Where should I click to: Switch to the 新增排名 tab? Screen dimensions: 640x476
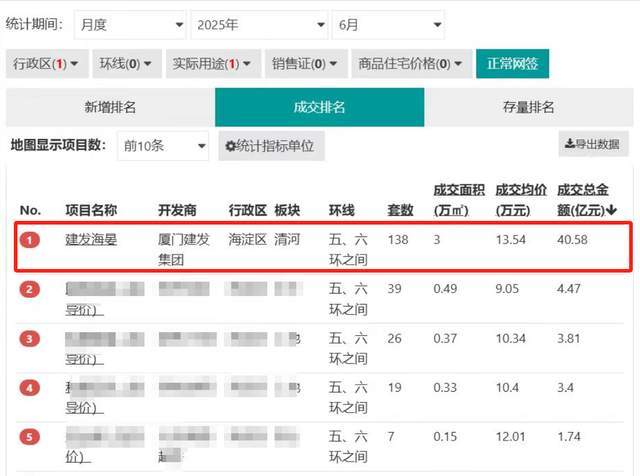click(x=110, y=107)
